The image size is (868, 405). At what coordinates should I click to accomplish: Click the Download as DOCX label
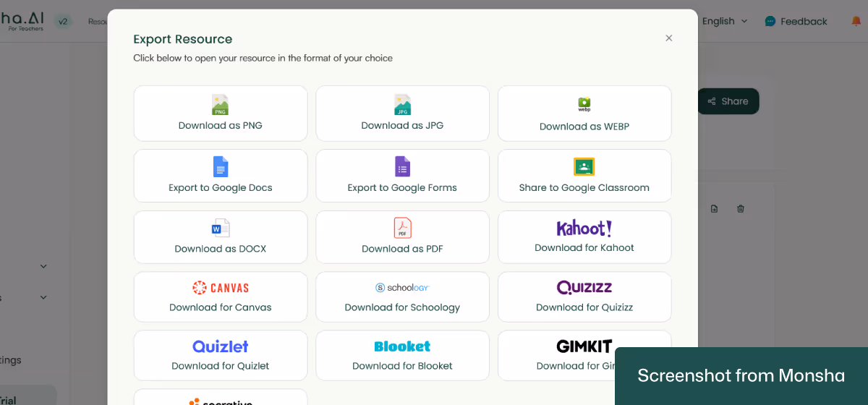[x=221, y=249]
